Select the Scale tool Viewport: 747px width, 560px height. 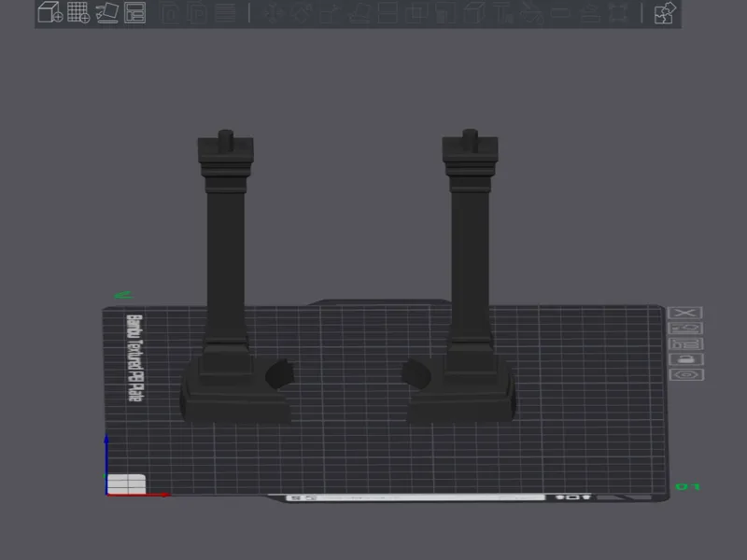tap(330, 13)
